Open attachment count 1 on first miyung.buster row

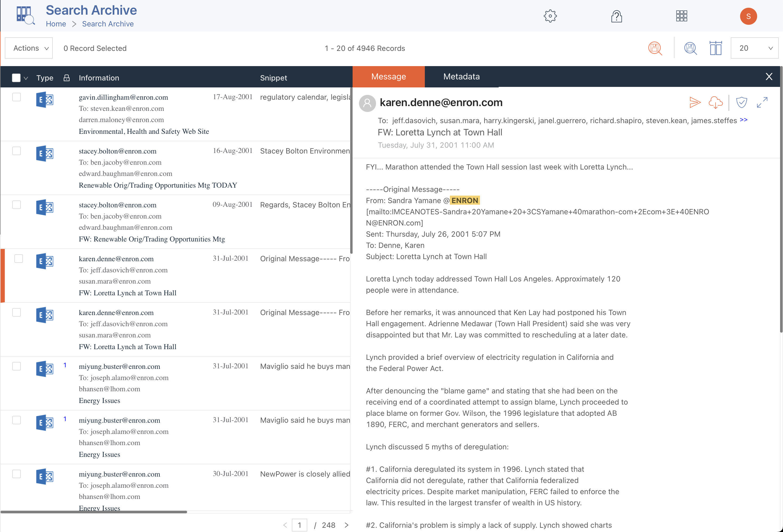tap(65, 365)
